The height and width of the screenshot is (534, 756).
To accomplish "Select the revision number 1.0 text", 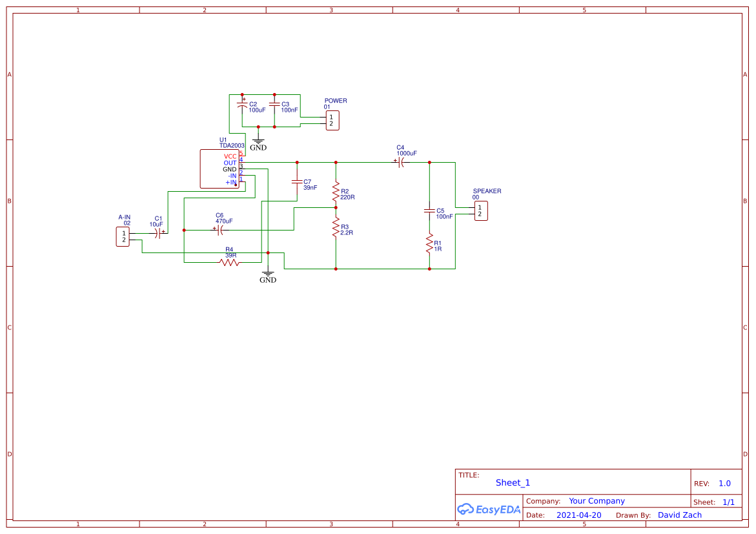I will [724, 483].
